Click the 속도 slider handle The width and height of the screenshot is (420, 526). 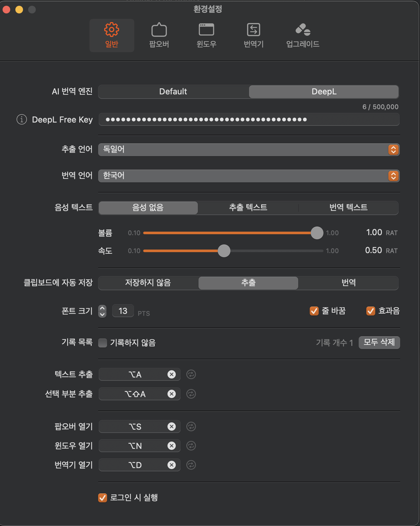point(224,251)
